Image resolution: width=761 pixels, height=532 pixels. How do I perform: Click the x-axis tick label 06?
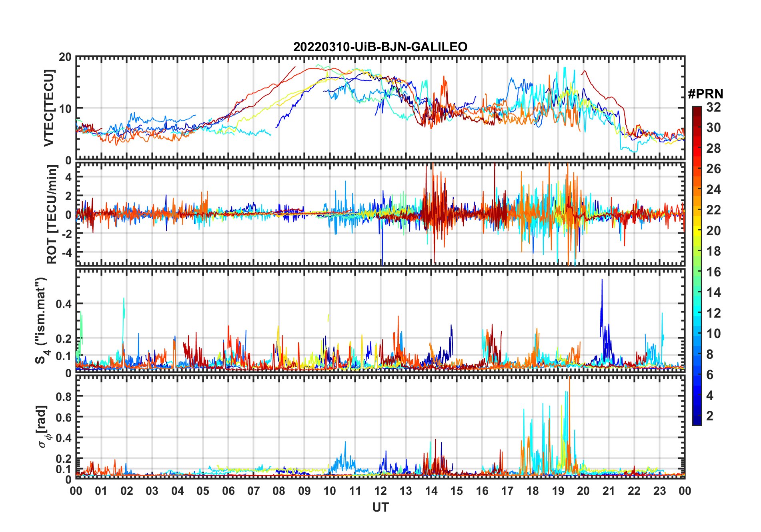click(x=228, y=491)
